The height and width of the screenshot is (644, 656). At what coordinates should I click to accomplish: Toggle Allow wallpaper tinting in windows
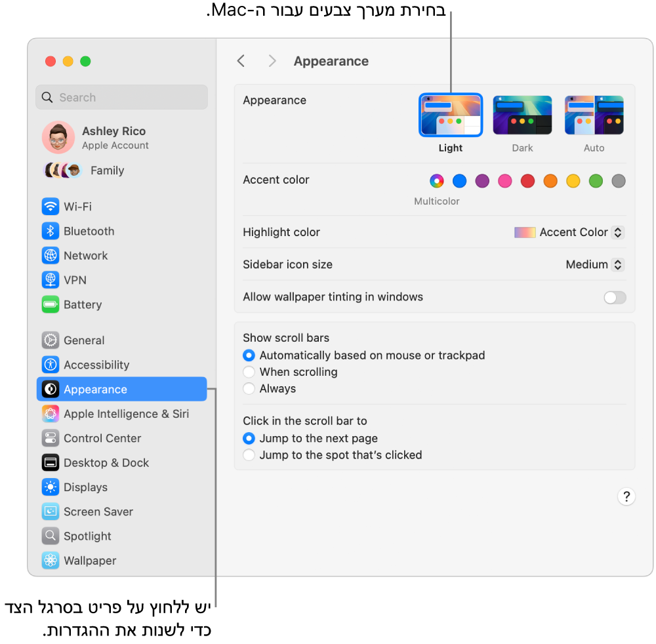coord(615,297)
